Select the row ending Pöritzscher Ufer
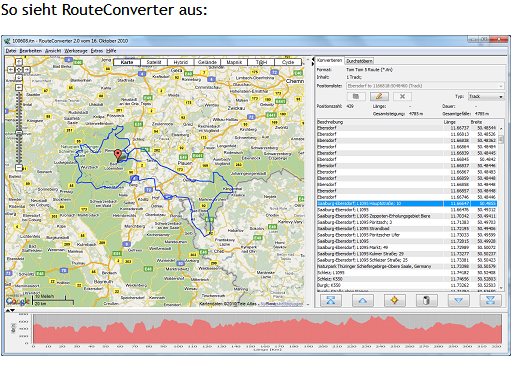The width and height of the screenshot is (524, 381). click(x=407, y=235)
